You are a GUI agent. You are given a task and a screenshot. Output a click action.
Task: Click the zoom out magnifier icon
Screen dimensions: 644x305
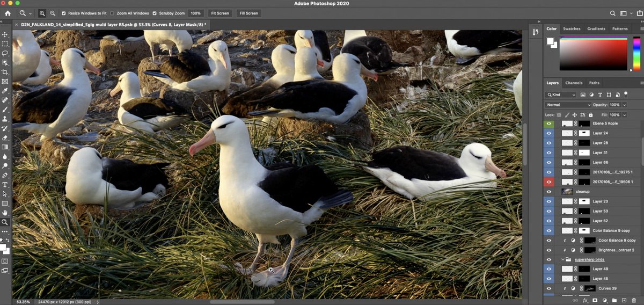(x=53, y=13)
